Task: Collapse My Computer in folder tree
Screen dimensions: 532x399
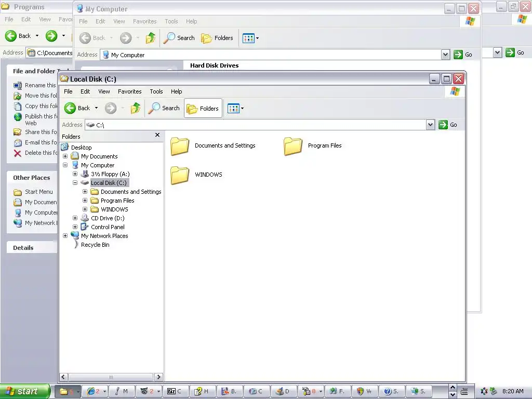Action: (x=65, y=165)
